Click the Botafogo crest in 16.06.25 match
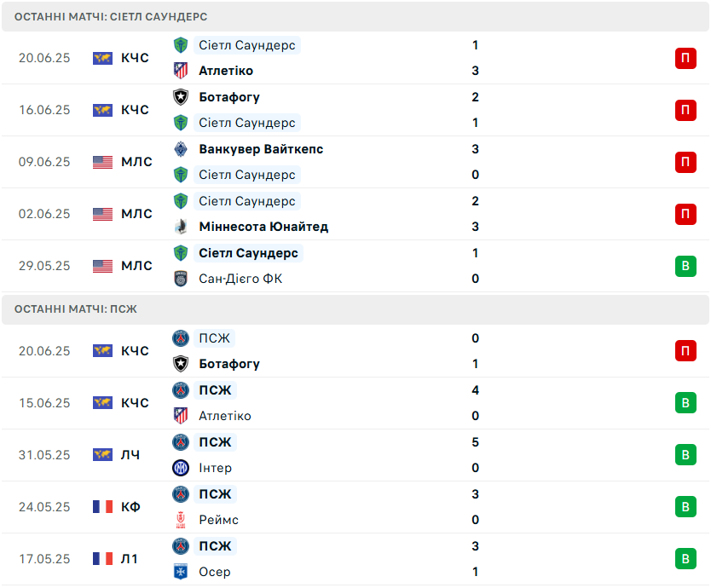 (181, 97)
